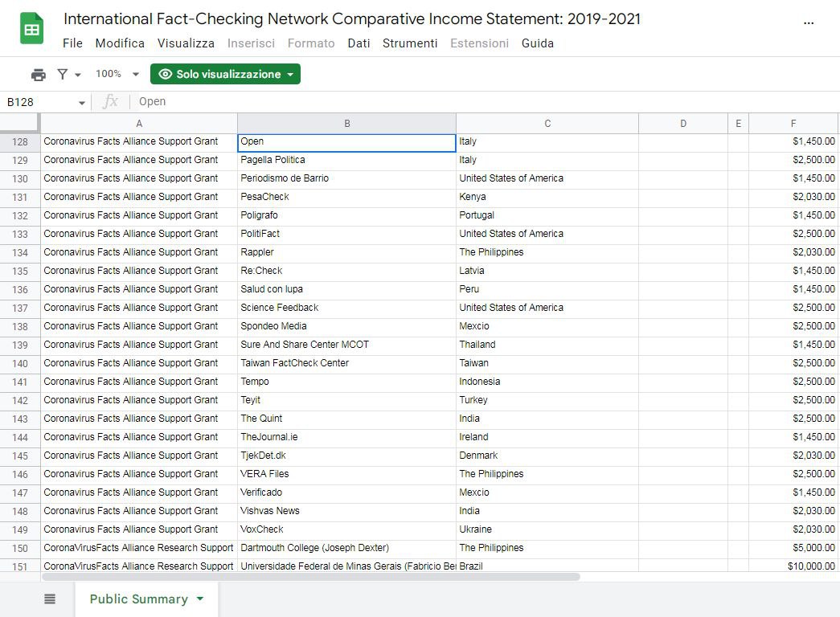This screenshot has height=617, width=840.
Task: Click cell Latvia in column C
Action: (547, 271)
